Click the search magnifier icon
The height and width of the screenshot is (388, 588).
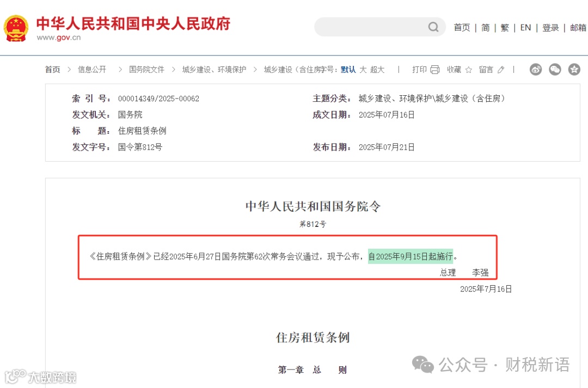click(433, 27)
